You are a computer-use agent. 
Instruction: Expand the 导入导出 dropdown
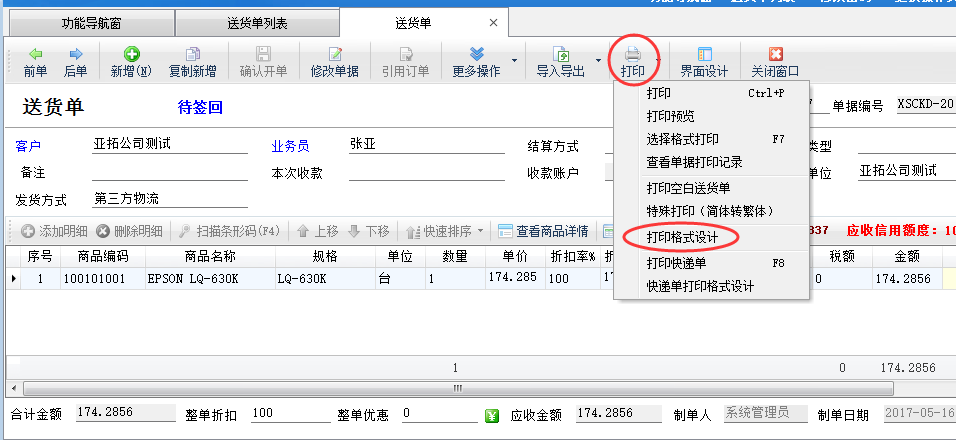click(x=599, y=61)
